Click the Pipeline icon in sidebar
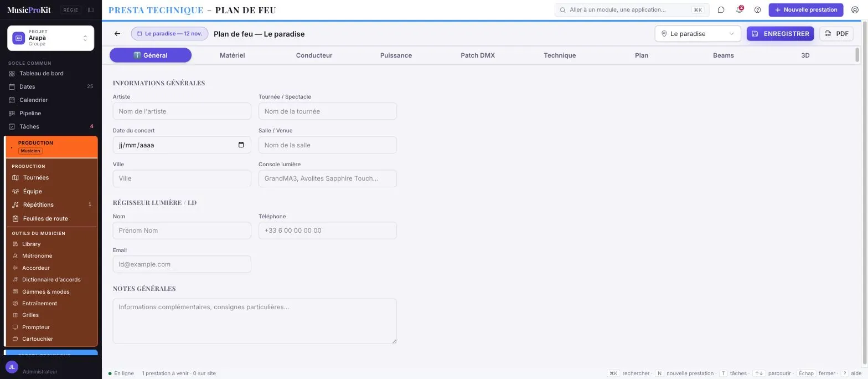Screen dimensions: 868x379 tap(12, 114)
